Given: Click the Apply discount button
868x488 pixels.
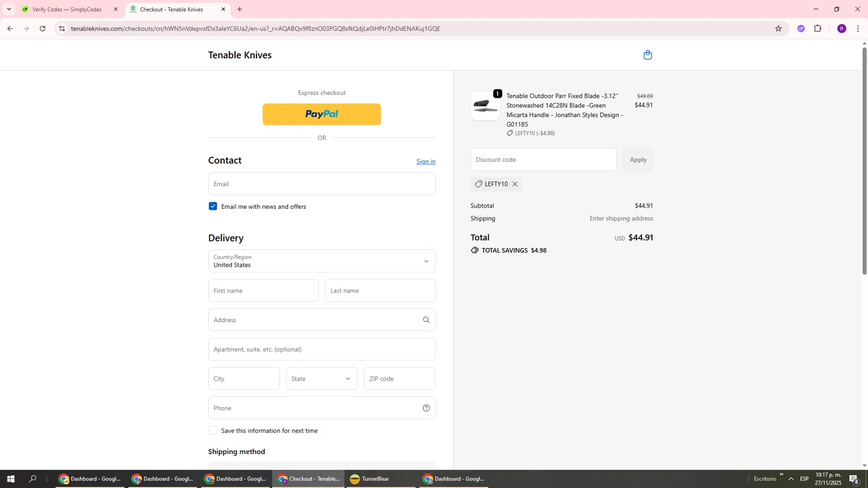Looking at the screenshot, I should click(638, 160).
